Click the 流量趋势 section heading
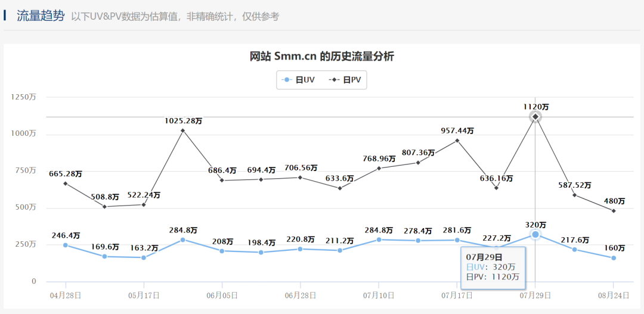644x314 pixels. tap(41, 15)
